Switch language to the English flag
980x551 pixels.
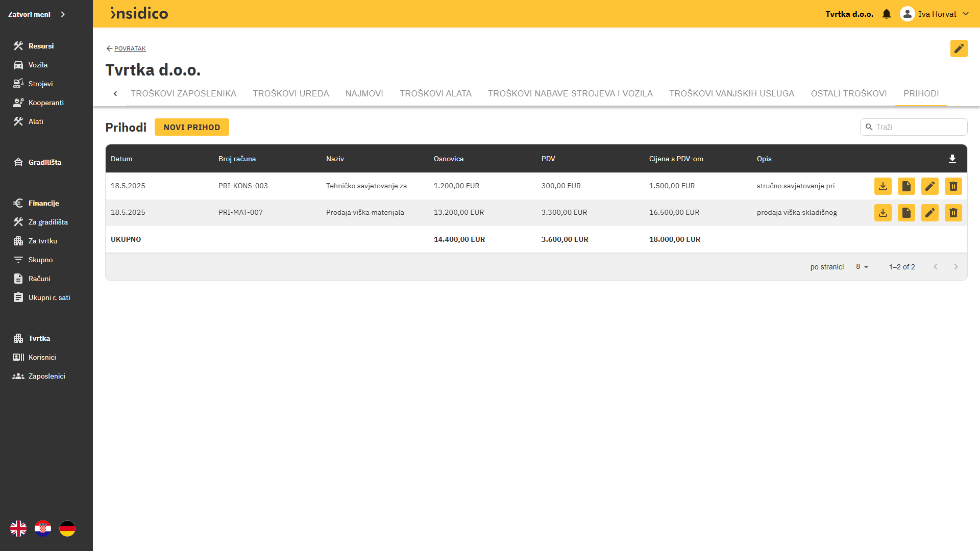(18, 529)
